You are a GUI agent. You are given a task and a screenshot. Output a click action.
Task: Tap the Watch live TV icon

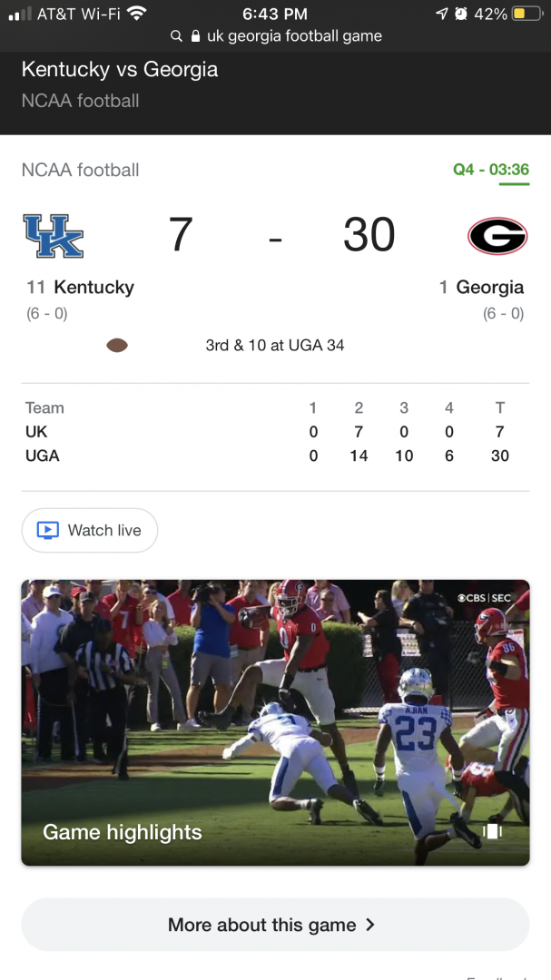click(48, 530)
